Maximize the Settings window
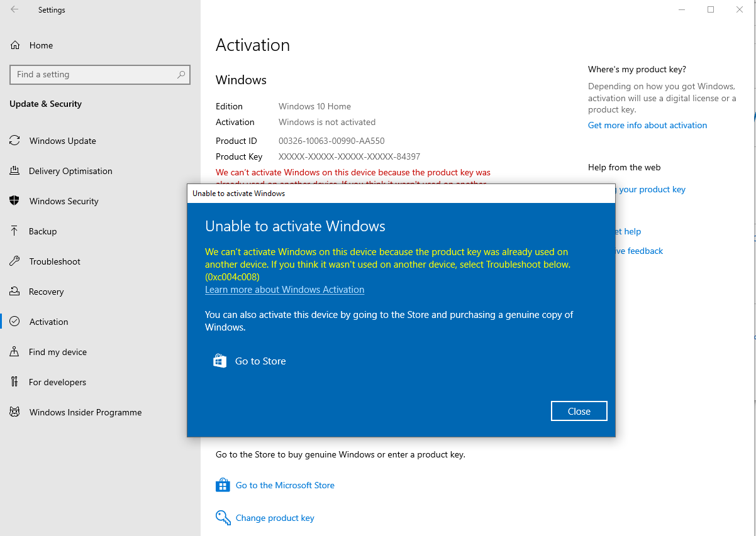The width and height of the screenshot is (756, 536). tap(711, 9)
